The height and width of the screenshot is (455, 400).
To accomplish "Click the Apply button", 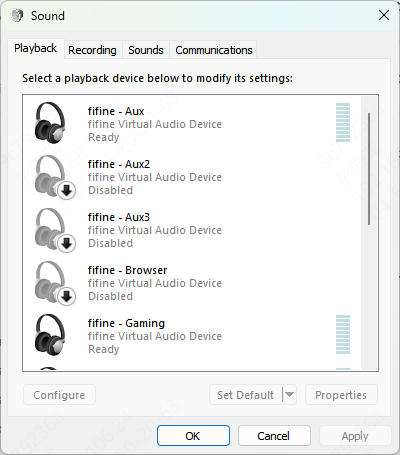I will (355, 436).
